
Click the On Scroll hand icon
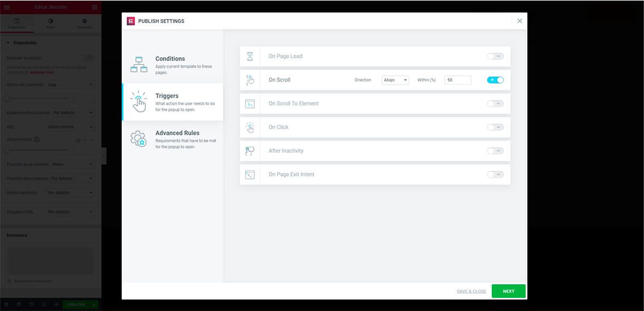(250, 80)
